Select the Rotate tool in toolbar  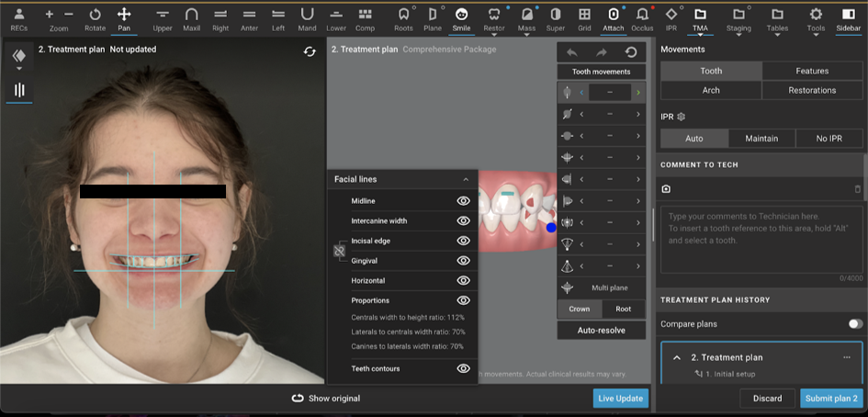tap(95, 16)
